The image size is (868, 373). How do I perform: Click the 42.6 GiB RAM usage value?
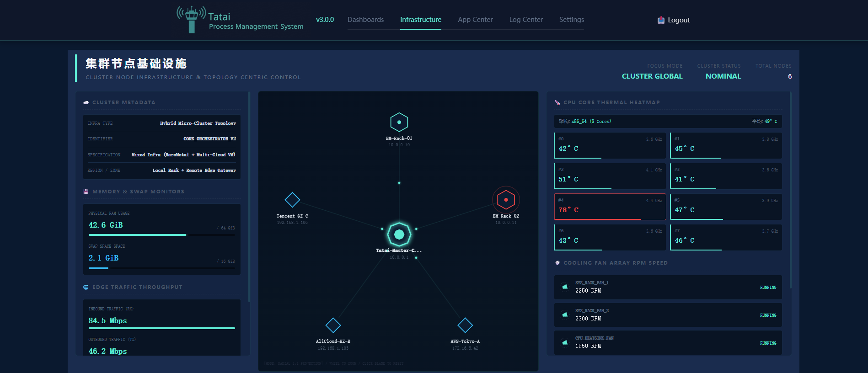[x=106, y=225]
